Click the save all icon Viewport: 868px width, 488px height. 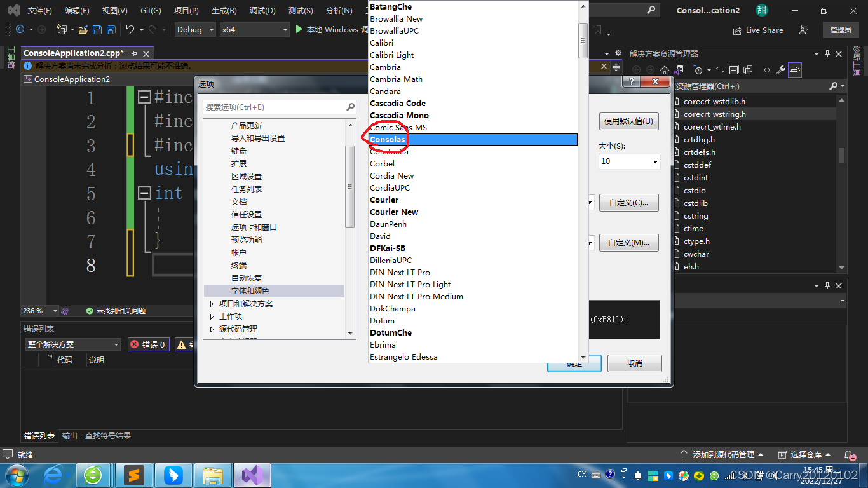click(x=111, y=29)
